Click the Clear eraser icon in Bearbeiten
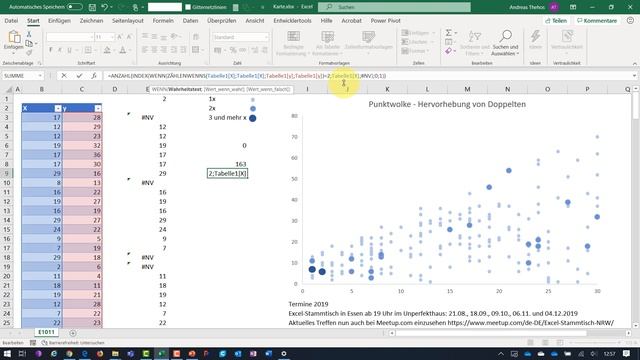 click(x=449, y=51)
